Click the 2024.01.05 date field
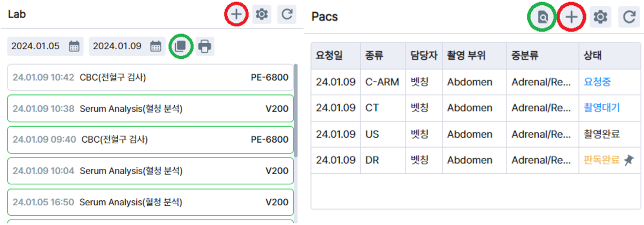The height and width of the screenshot is (225, 644). (36, 46)
